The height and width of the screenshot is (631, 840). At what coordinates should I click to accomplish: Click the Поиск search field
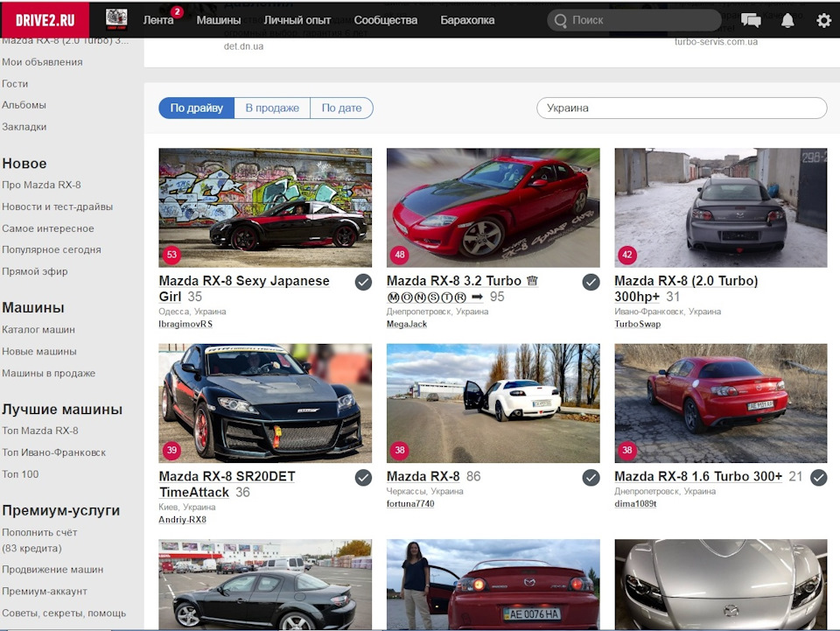(x=635, y=20)
